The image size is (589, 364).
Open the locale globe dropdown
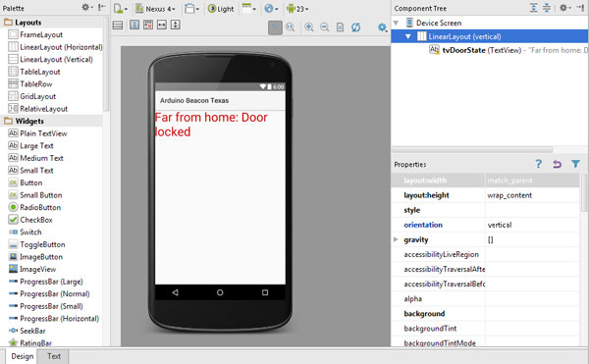coord(271,8)
